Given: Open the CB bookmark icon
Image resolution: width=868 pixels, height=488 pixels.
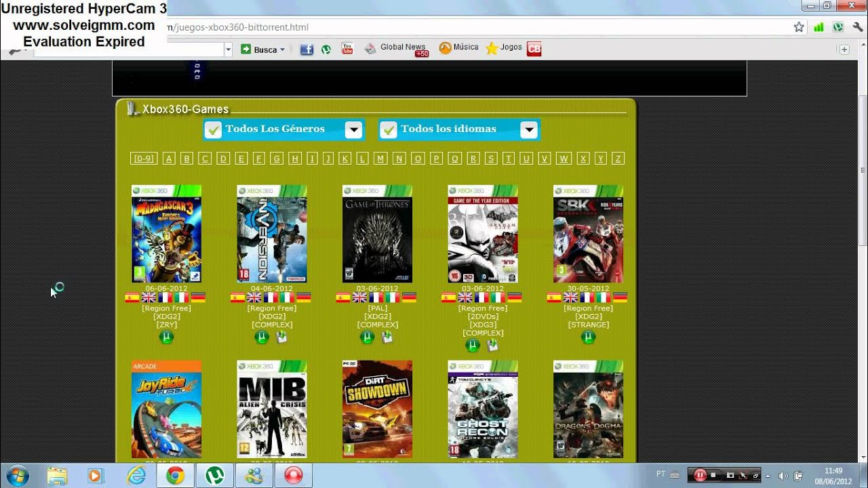Looking at the screenshot, I should point(534,49).
